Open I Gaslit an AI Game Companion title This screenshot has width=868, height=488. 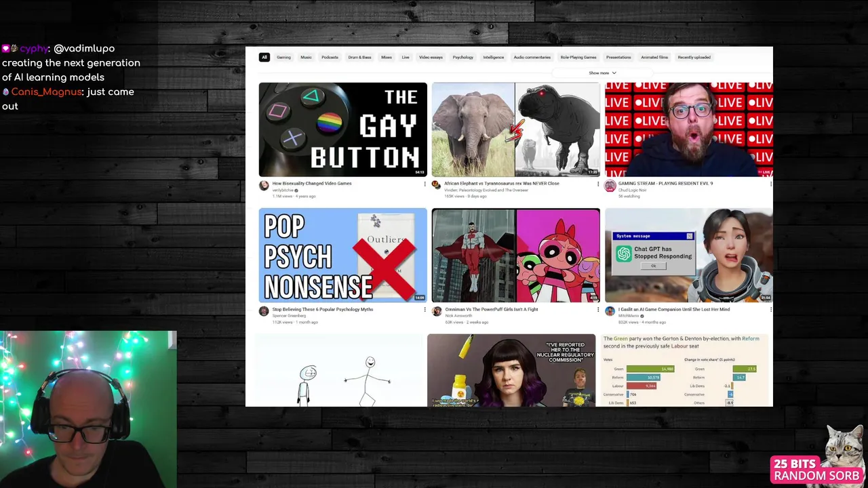[x=674, y=310]
